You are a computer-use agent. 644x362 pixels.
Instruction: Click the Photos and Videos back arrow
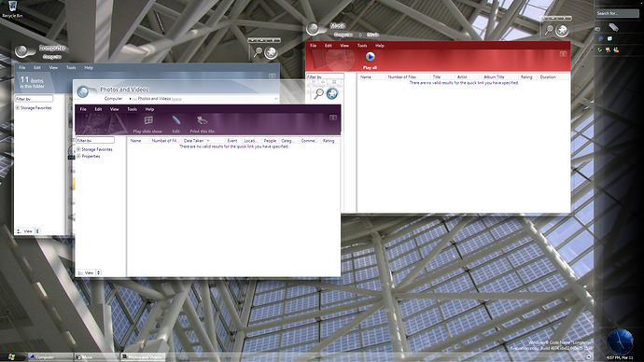(83, 92)
